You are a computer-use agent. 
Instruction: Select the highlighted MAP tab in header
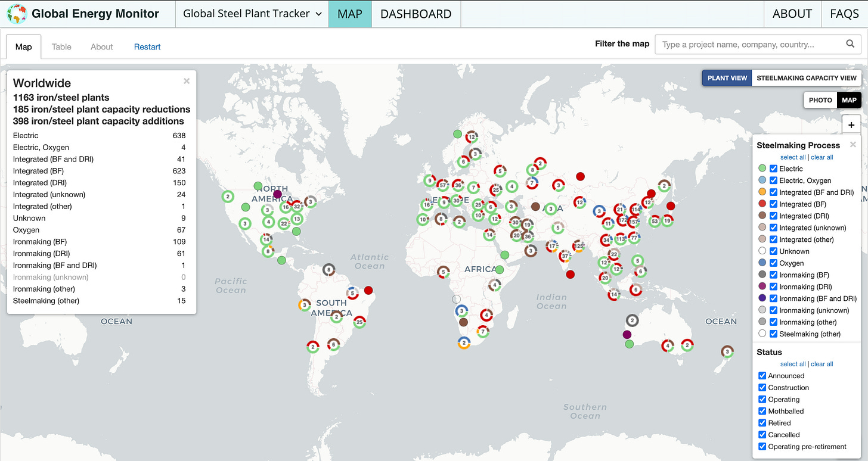(350, 14)
